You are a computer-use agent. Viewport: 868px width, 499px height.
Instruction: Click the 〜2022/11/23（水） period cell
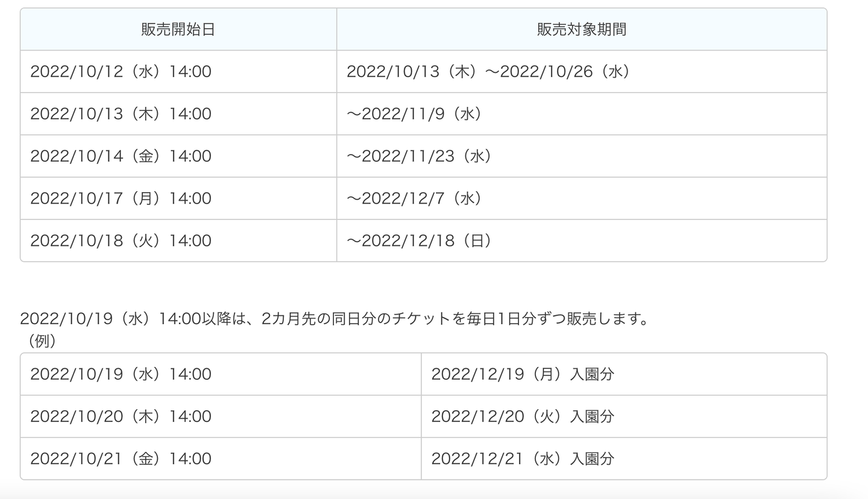pos(420,156)
